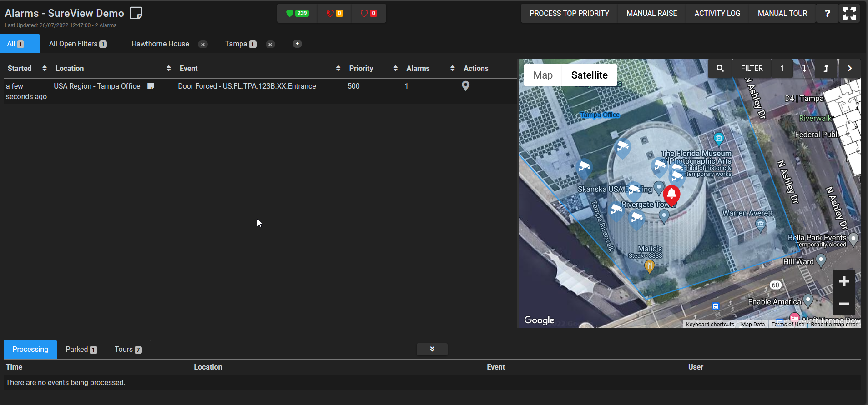Viewport: 868px width, 405px height.
Task: Add a new filter tab with plus icon
Action: [x=297, y=44]
